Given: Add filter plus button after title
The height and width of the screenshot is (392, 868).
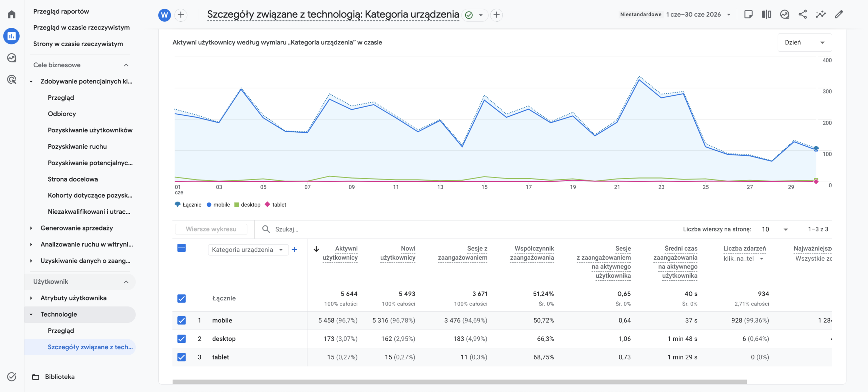Looking at the screenshot, I should point(496,15).
